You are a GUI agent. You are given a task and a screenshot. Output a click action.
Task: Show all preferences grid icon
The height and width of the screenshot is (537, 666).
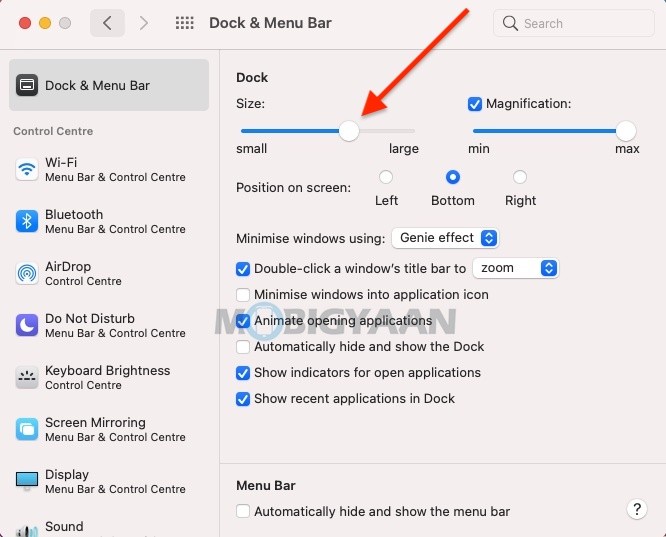point(185,23)
